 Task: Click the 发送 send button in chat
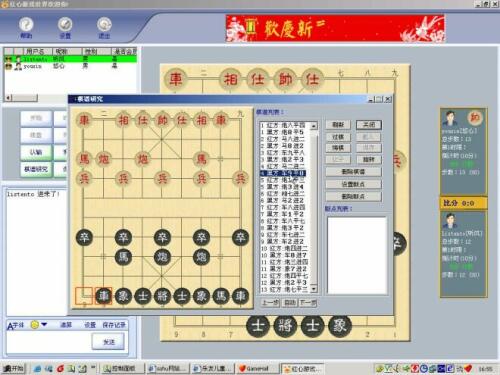coord(109,342)
